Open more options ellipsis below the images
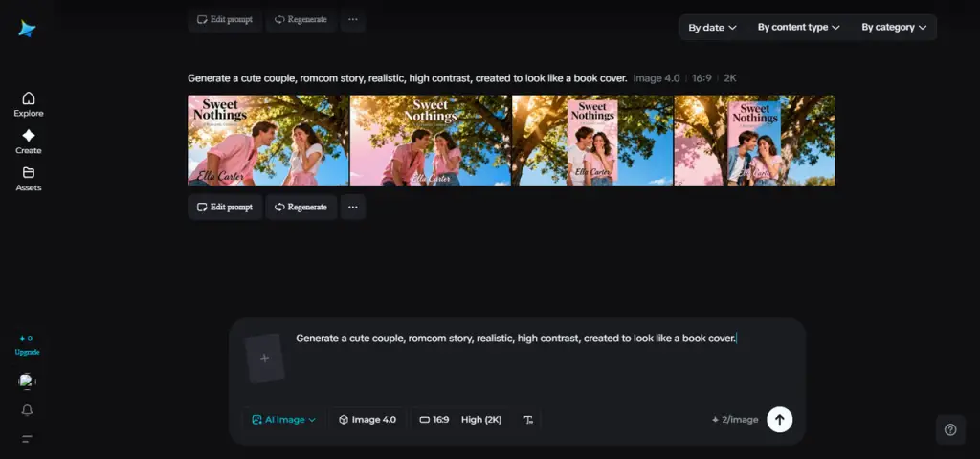Viewport: 980px width, 459px height. coord(353,207)
